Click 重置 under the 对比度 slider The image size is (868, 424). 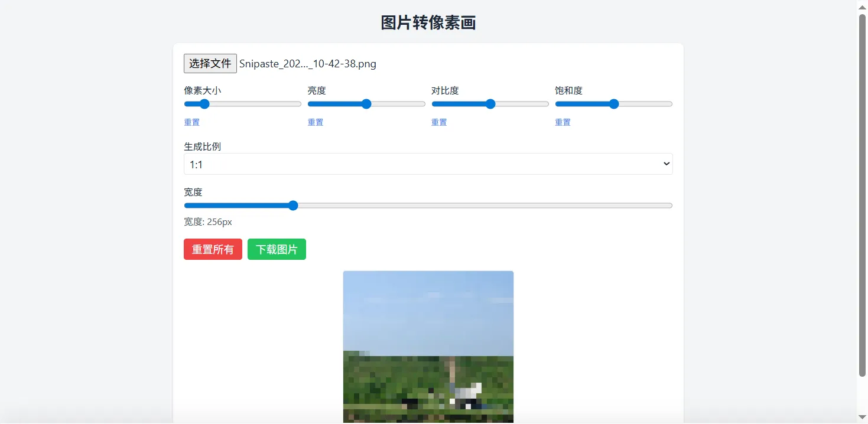click(x=439, y=122)
